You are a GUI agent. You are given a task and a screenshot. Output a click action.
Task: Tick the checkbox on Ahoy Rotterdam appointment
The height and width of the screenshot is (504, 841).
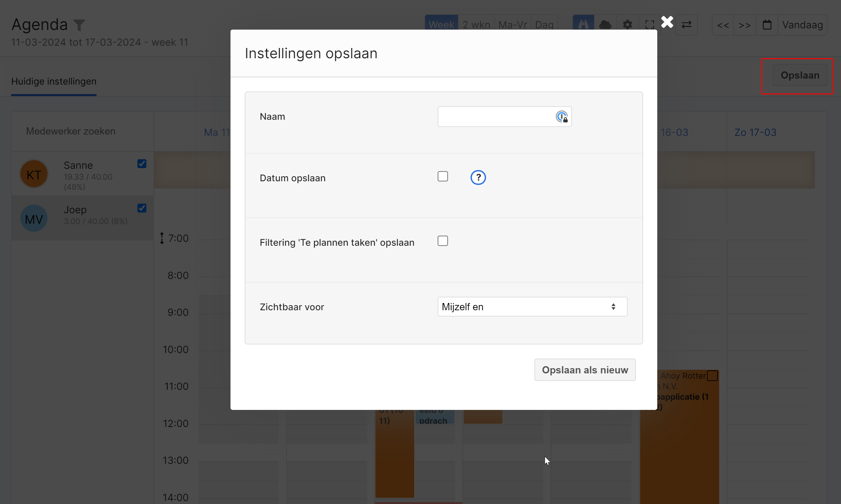point(712,376)
